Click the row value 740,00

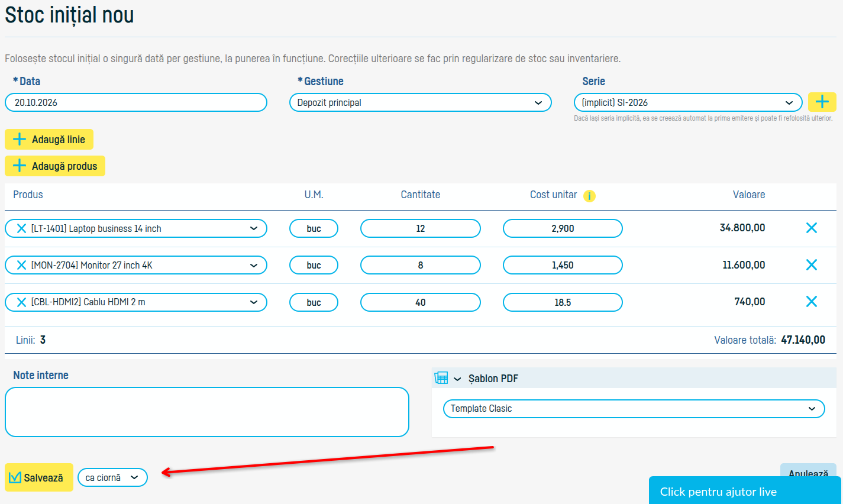(x=750, y=302)
